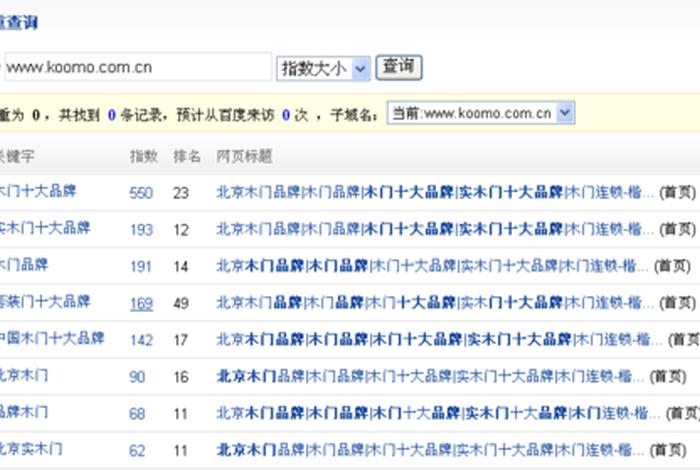Screen dimensions: 700x470
Task: Click (首页) label in the 191 row
Action: 672,266
